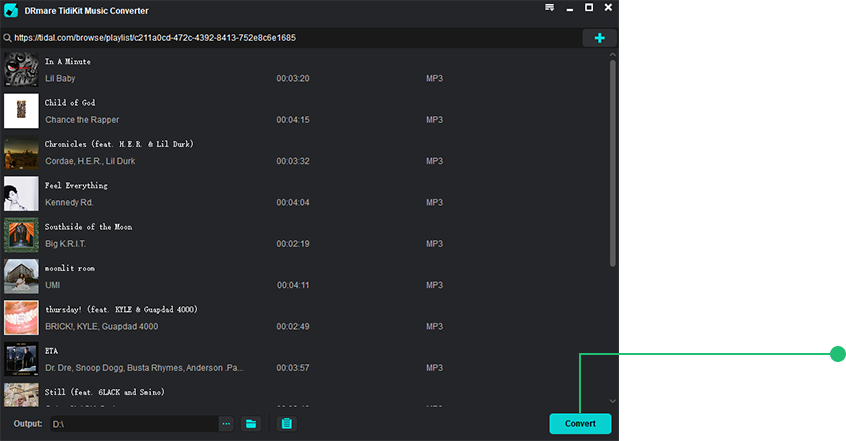Click the duration 00:03:57
Image resolution: width=846 pixels, height=441 pixels.
293,368
